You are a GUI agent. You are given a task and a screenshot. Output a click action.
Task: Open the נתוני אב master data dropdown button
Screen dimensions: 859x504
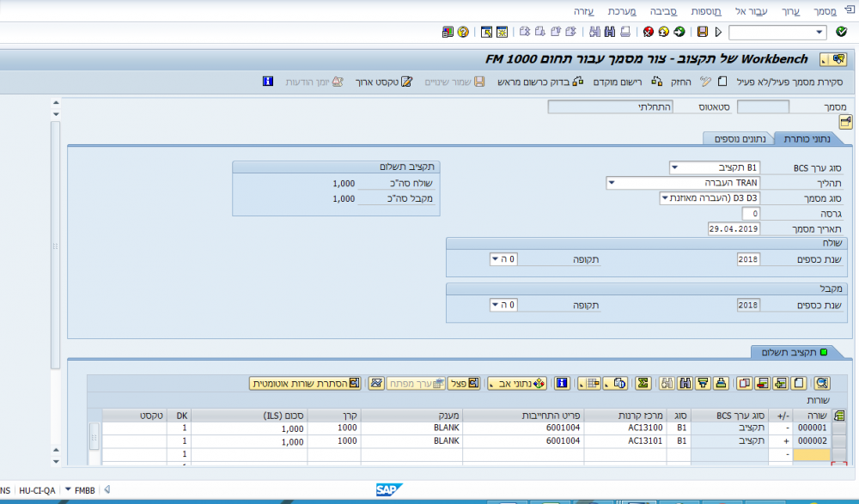click(x=516, y=383)
